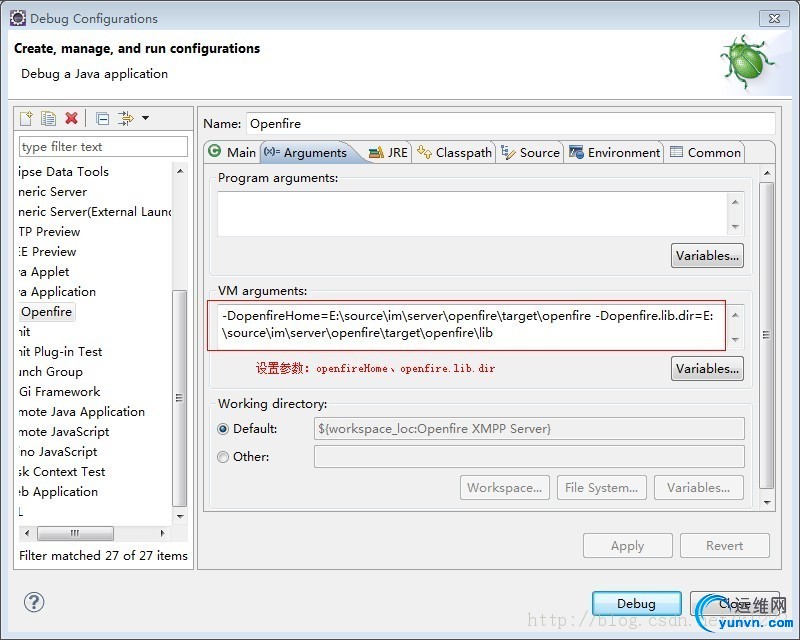Screen dimensions: 800x640
Task: Click the Duplicate configuration icon
Action: pos(48,118)
